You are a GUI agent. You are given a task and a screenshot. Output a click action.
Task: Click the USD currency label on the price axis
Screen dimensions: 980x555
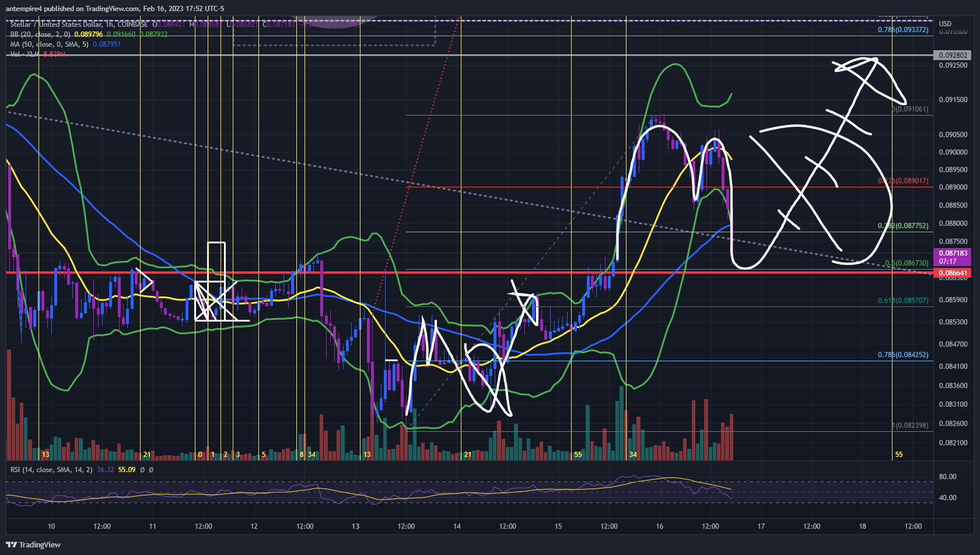pyautogui.click(x=945, y=24)
